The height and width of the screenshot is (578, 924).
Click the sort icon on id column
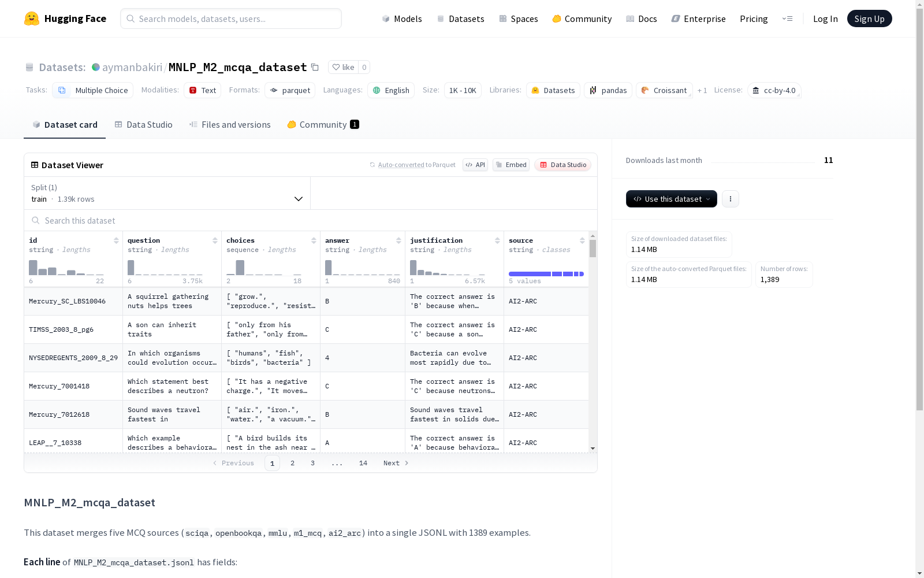click(x=116, y=240)
